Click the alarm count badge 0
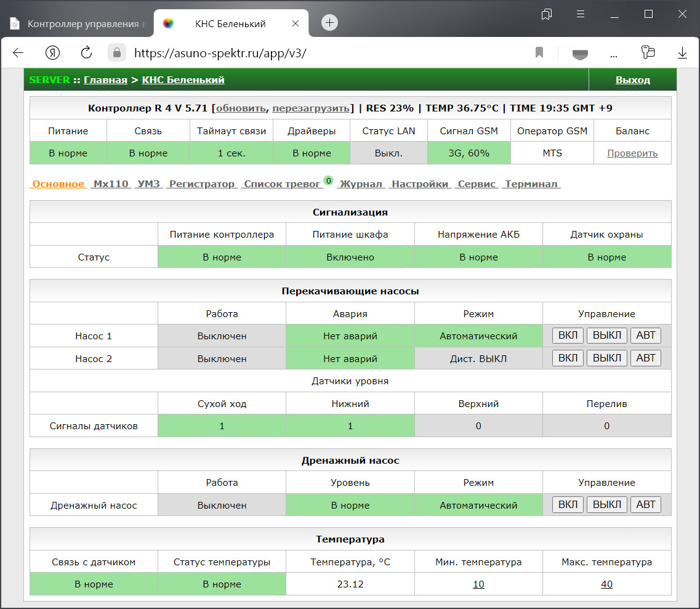Viewport: 700px width, 609px height. coord(329,181)
